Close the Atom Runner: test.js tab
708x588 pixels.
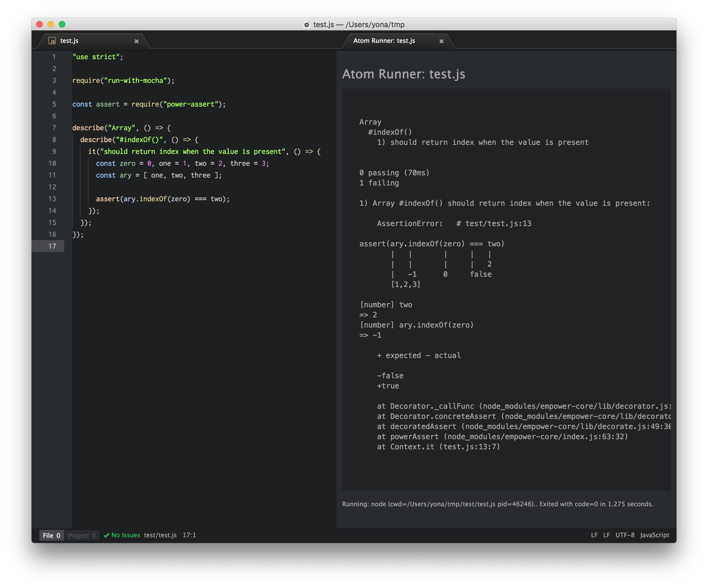(441, 41)
